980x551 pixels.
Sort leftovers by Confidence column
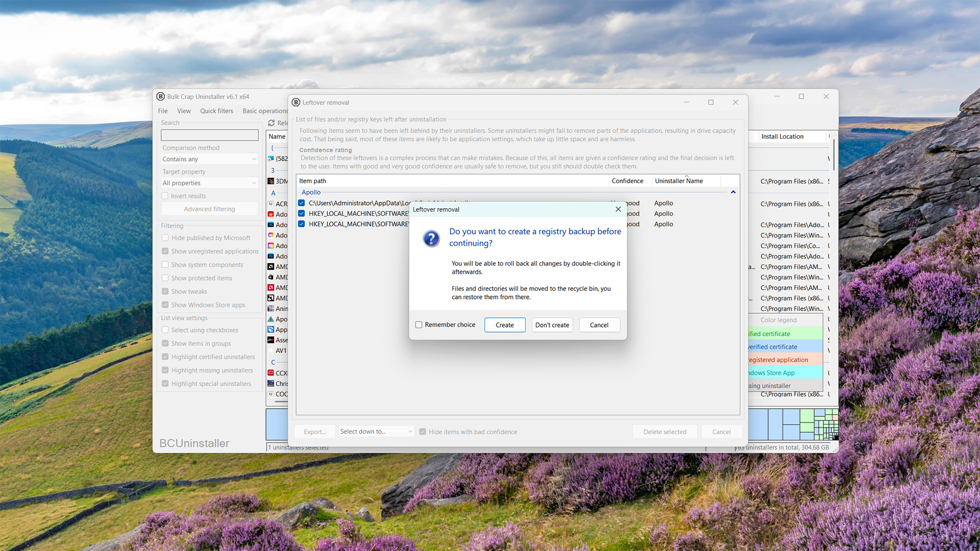pos(630,181)
